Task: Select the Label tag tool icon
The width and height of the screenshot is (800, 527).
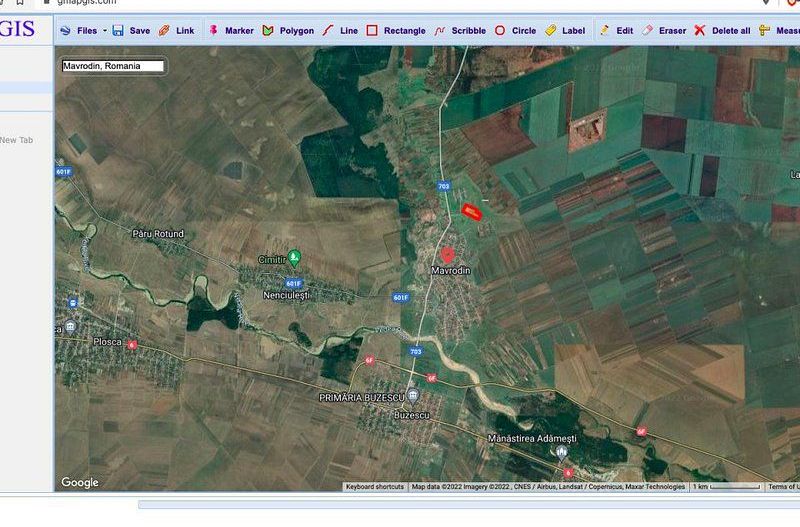Action: (x=551, y=31)
